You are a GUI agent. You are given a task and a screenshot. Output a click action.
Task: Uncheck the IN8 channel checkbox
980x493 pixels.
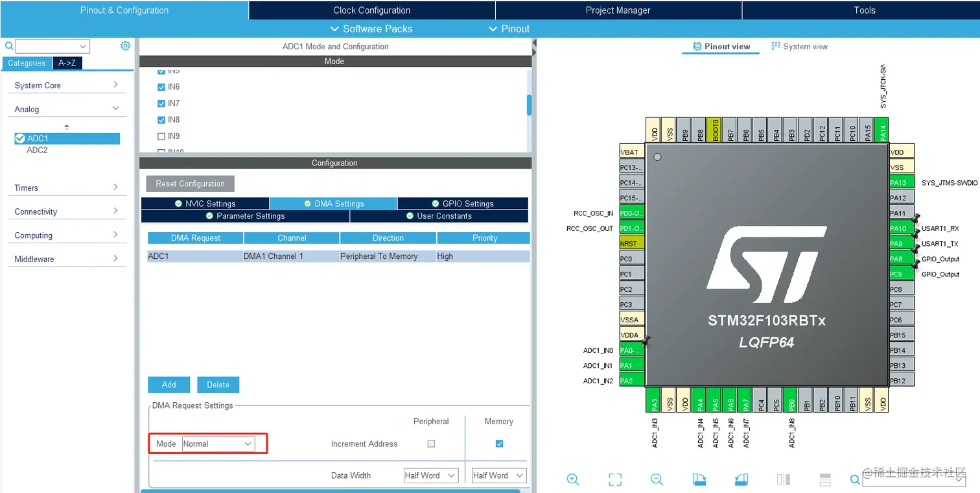tap(161, 120)
